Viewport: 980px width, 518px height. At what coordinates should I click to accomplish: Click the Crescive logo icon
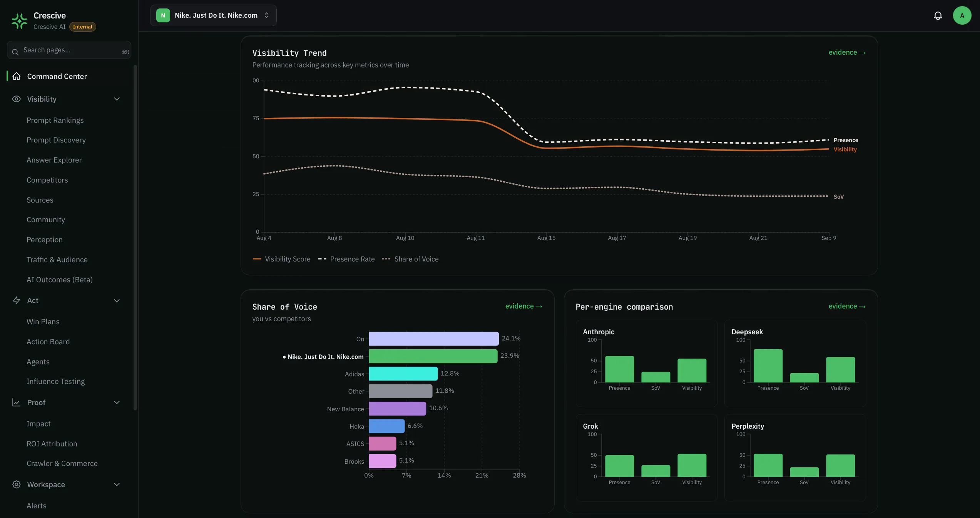tap(19, 21)
